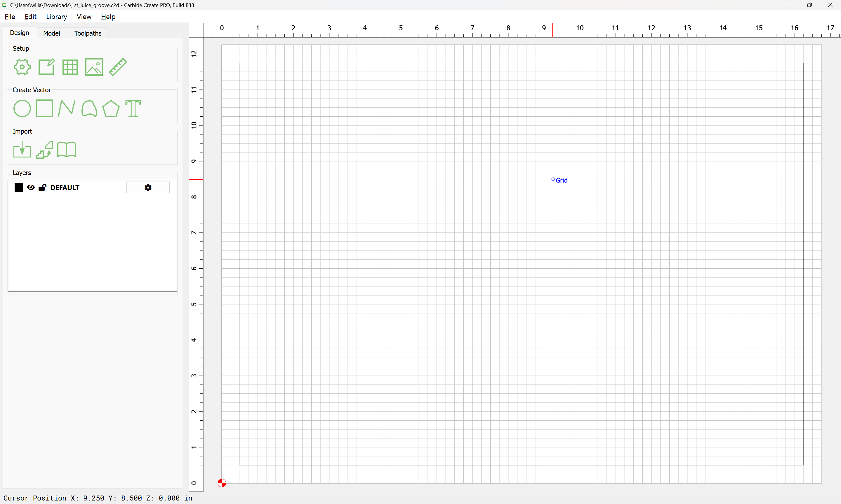Toggle the DEFAULT layer lock
Viewport: 841px width, 504px height.
coord(43,188)
